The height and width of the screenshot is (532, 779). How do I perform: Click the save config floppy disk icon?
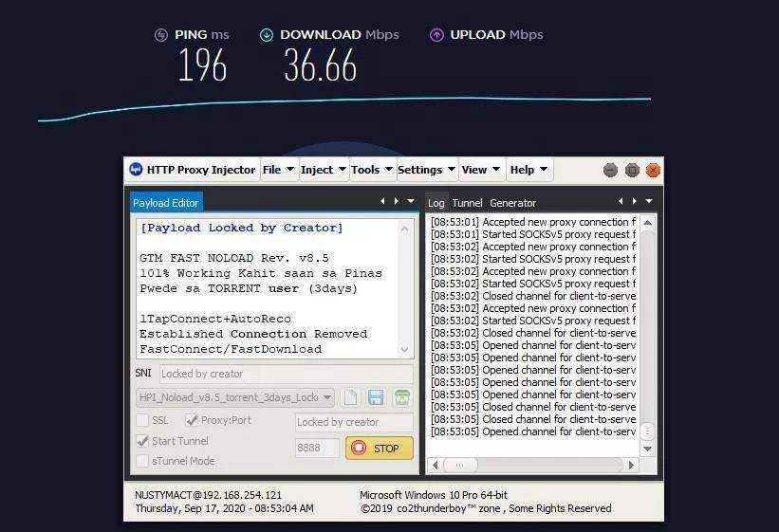pos(376,397)
